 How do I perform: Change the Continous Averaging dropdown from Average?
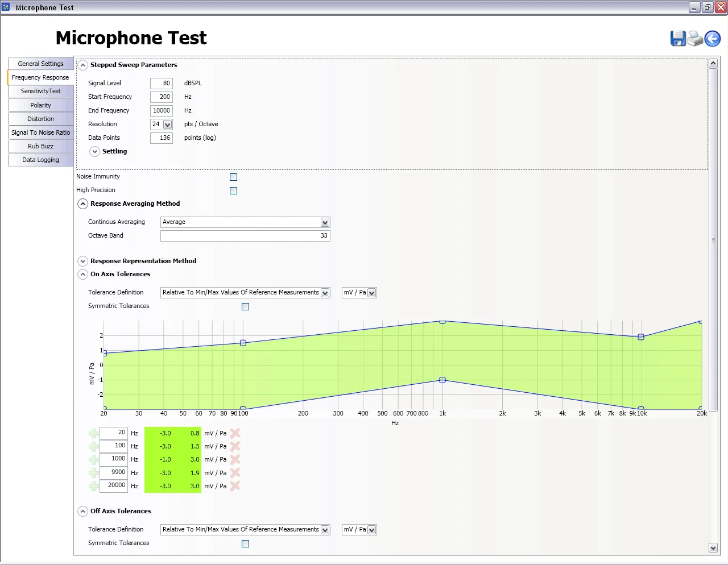pyautogui.click(x=324, y=222)
